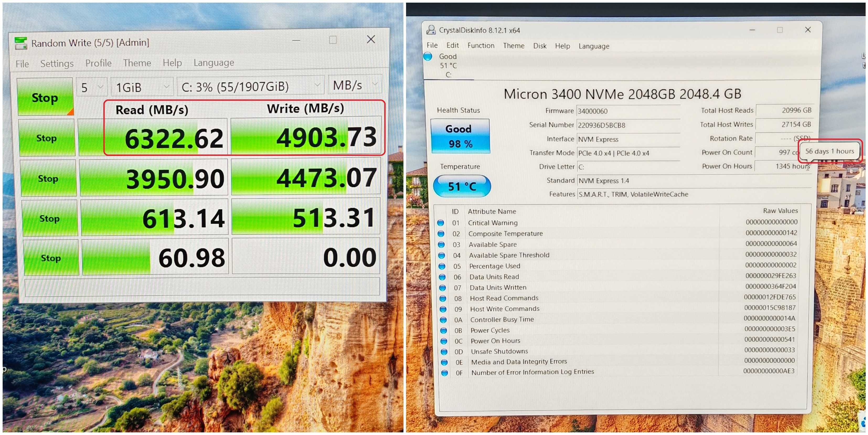Click the 4473.07 write result cell
This screenshot has height=435, width=868.
tap(306, 177)
